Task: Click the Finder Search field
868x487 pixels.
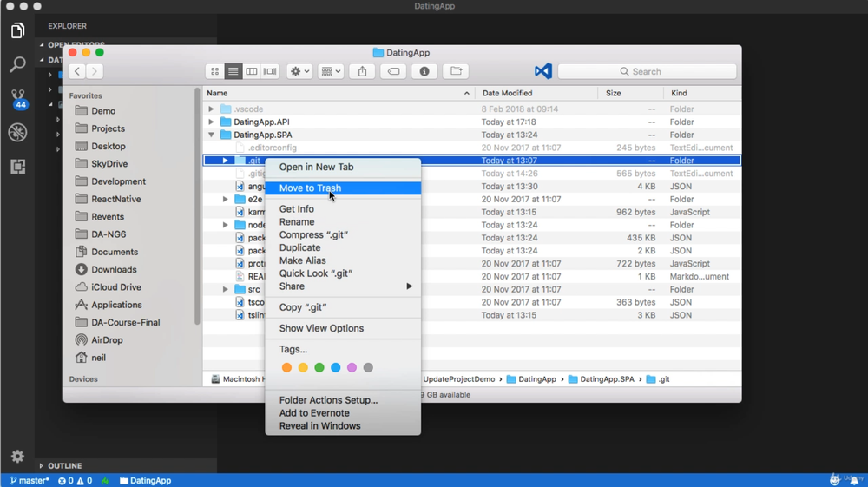Action: (x=647, y=71)
